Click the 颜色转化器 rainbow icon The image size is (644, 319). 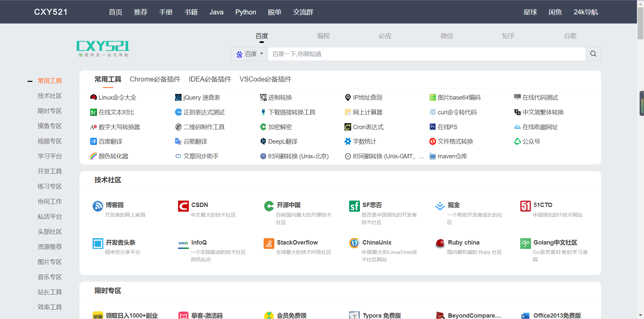pyautogui.click(x=94, y=156)
